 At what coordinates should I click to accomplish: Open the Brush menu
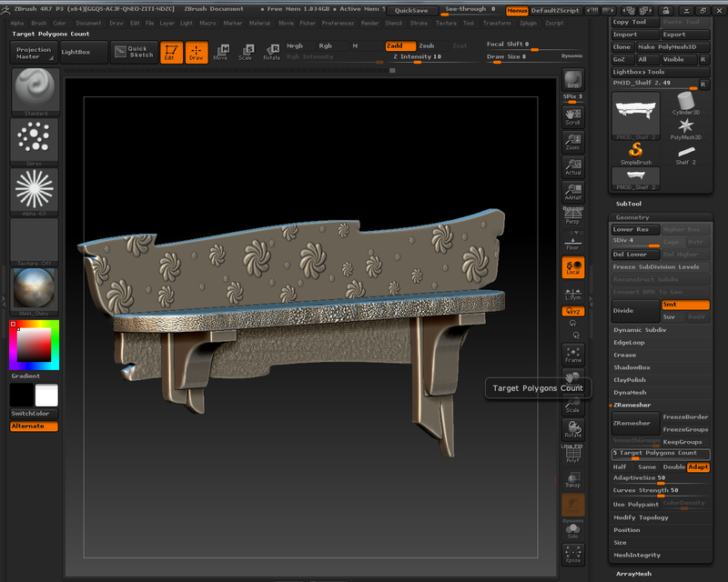38,23
